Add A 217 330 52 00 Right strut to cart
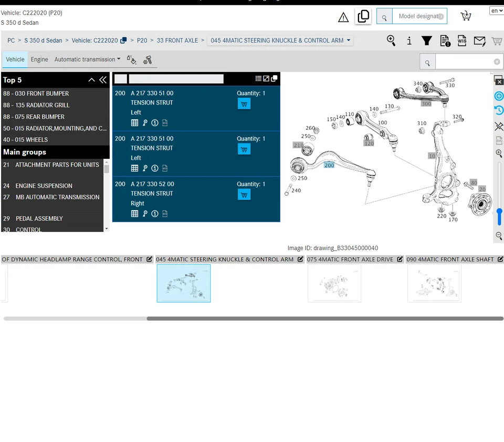 [x=244, y=194]
